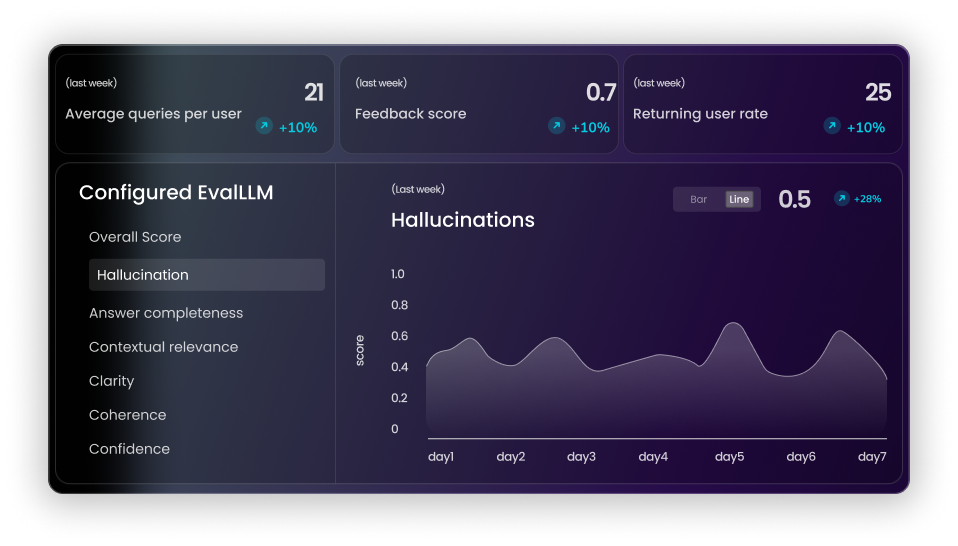Viewport: 958px width, 546px height.
Task: Click trend arrow icon on Feedback score card
Action: tap(557, 126)
